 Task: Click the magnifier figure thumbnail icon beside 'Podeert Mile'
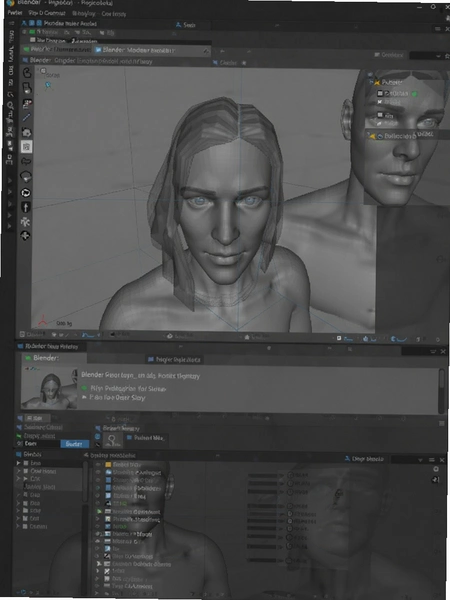[113, 440]
